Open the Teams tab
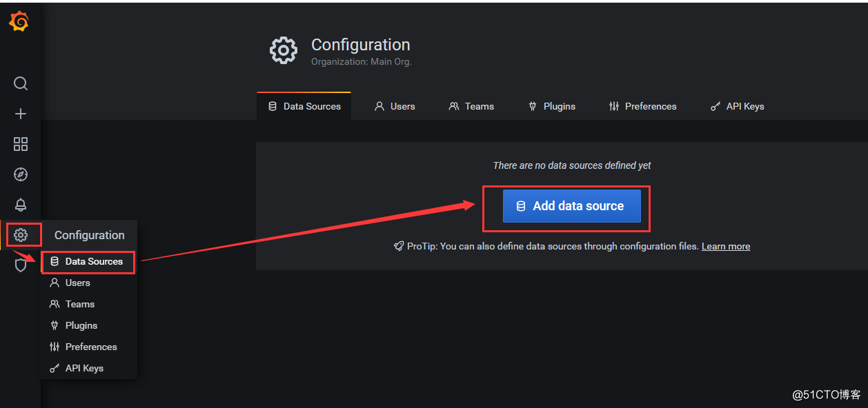The width and height of the screenshot is (868, 408). coord(471,106)
